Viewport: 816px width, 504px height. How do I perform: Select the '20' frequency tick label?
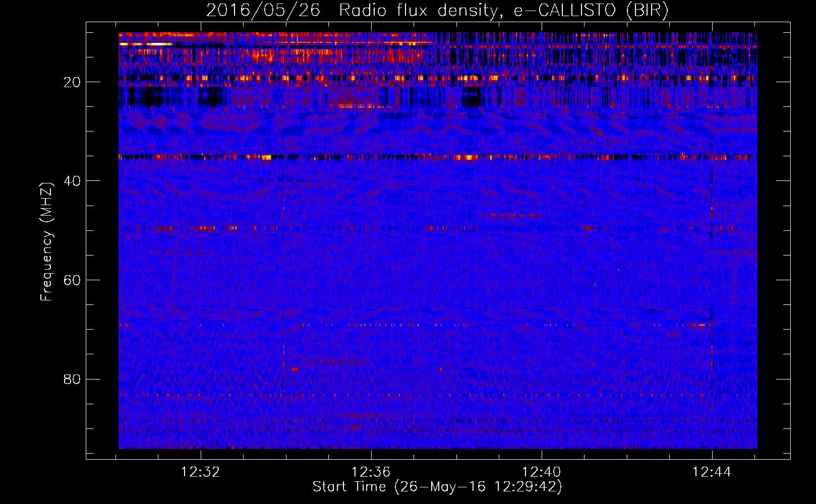(72, 82)
